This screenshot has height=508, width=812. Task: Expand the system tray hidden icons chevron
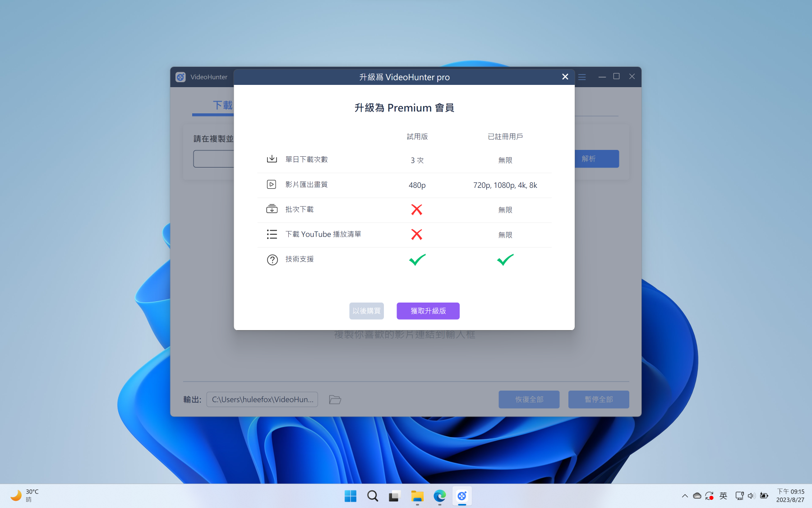click(685, 496)
